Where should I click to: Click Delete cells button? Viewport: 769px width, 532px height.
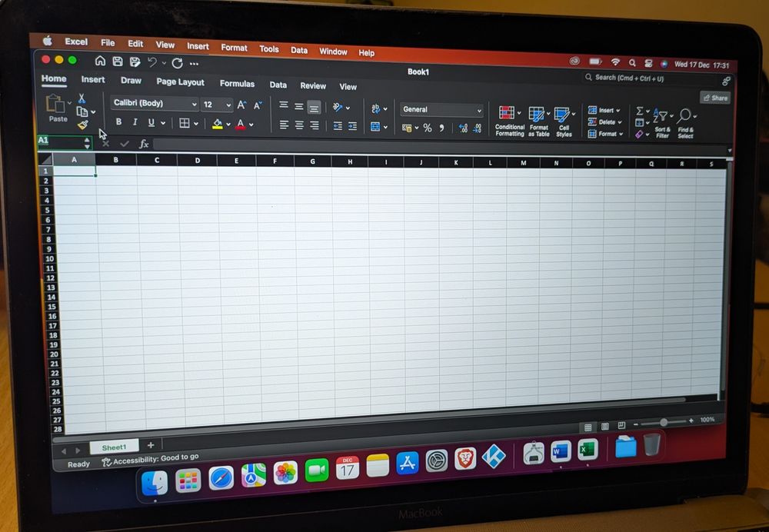(604, 121)
